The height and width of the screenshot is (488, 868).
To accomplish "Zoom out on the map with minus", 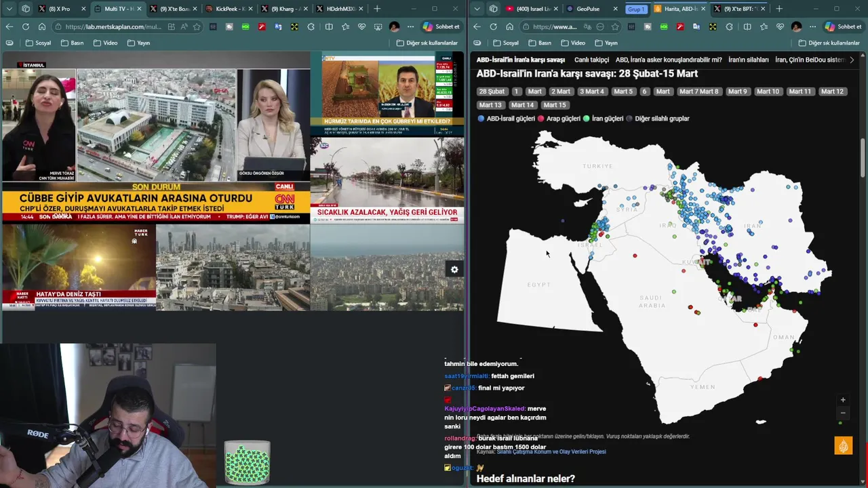I will pyautogui.click(x=843, y=413).
